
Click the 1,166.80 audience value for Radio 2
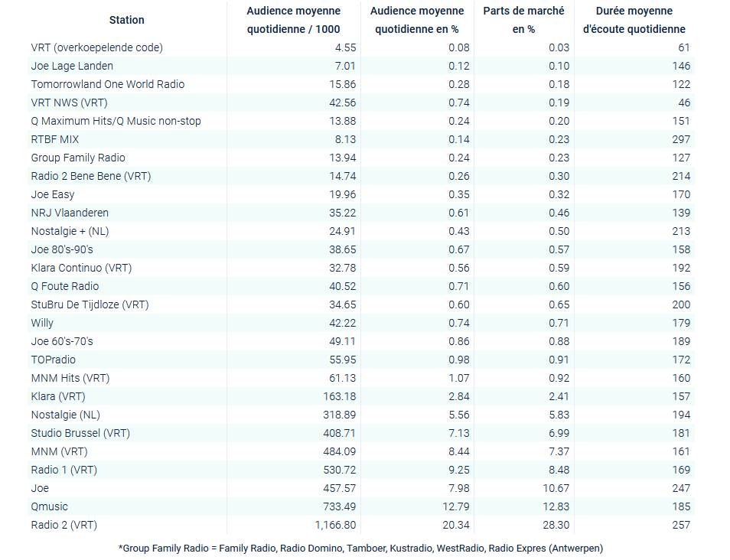(335, 525)
